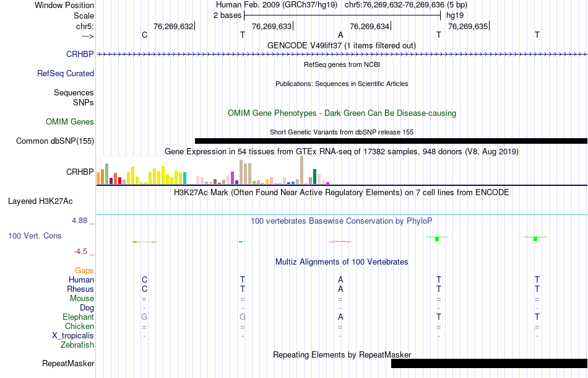The image size is (588, 378).
Task: Open the RepeatMasker track label
Action: 68,363
